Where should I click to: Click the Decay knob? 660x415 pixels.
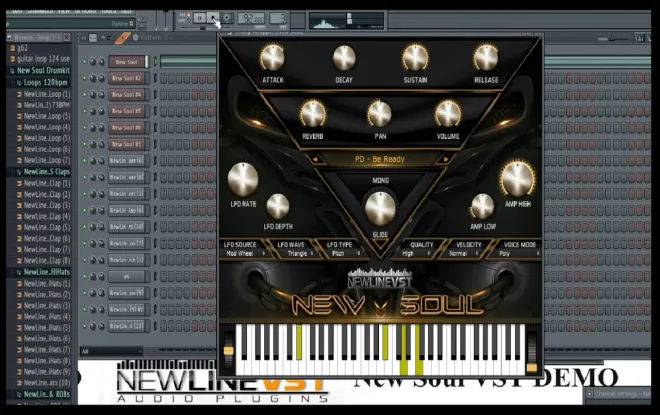tap(344, 57)
